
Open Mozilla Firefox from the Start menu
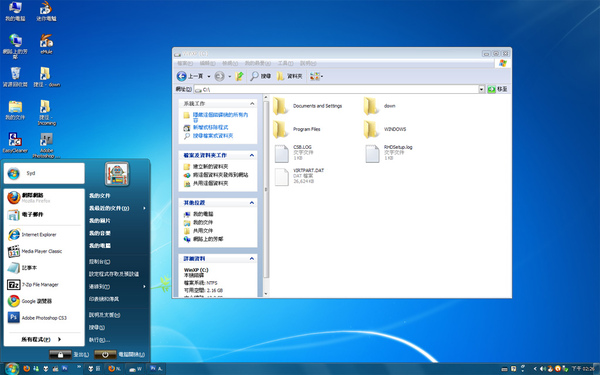coord(44,197)
